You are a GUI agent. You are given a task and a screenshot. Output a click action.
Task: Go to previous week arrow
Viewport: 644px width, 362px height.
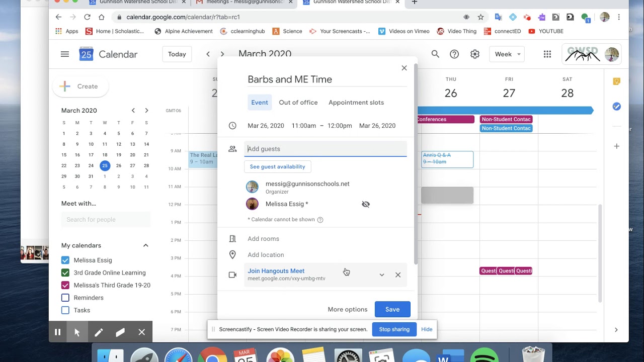coord(208,54)
